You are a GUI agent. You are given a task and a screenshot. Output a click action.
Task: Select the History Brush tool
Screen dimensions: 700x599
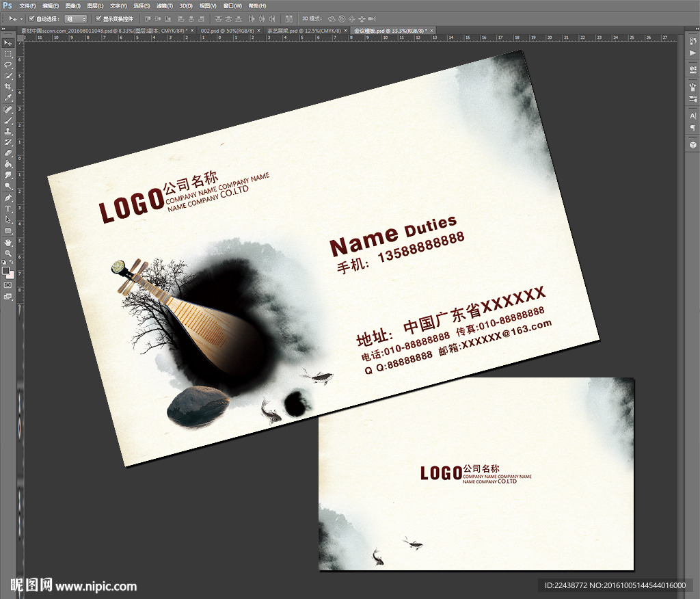tap(8, 142)
